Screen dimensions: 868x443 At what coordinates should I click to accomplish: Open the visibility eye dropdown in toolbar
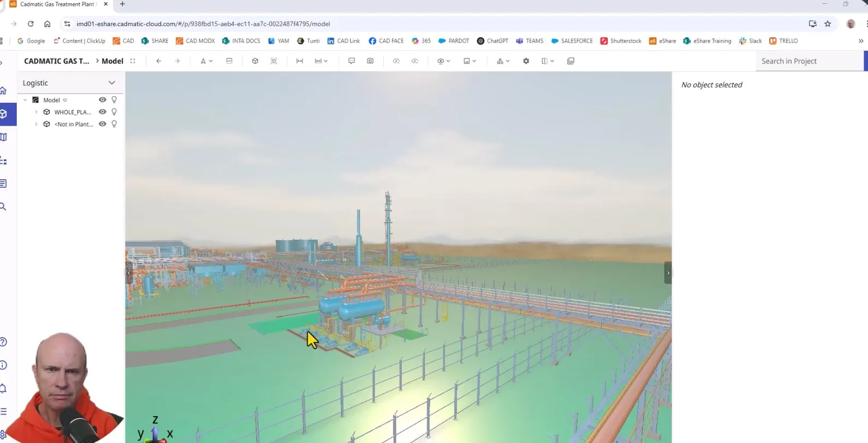point(443,61)
